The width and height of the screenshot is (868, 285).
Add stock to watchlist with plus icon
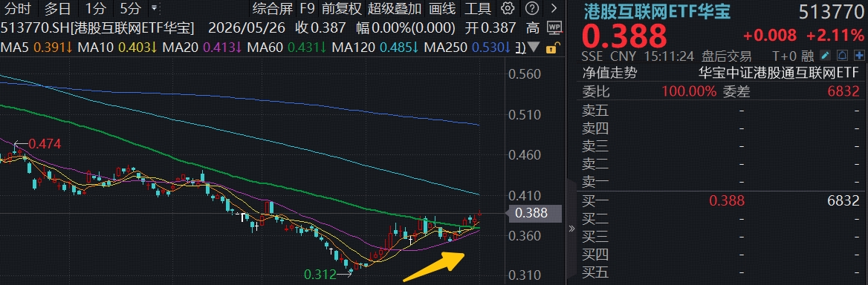[x=859, y=56]
